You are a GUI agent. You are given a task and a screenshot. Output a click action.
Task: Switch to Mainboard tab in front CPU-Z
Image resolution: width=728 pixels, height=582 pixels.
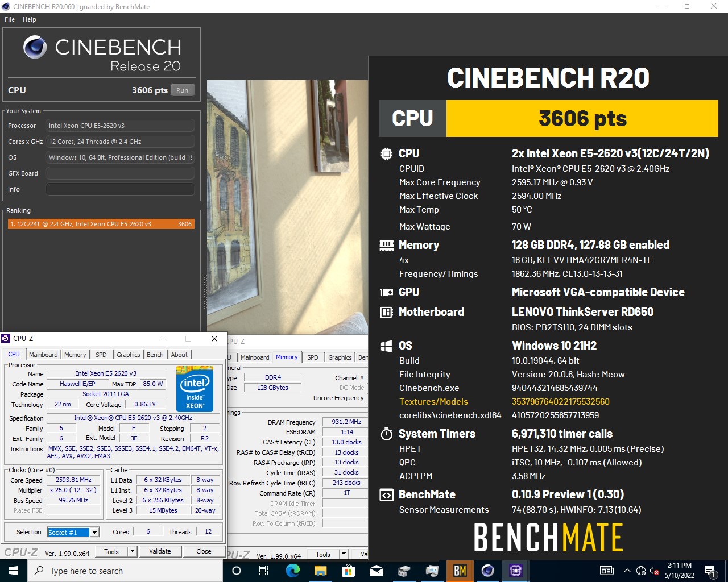tap(43, 355)
